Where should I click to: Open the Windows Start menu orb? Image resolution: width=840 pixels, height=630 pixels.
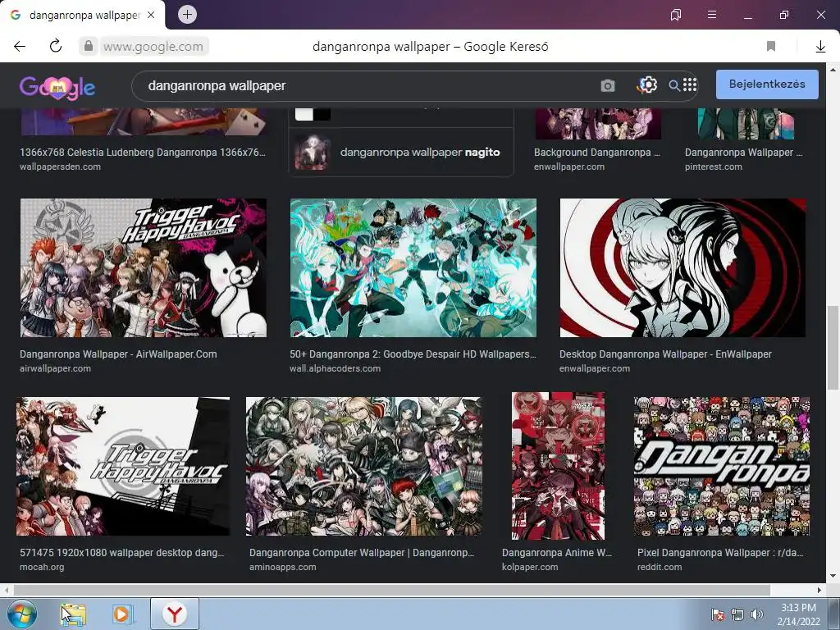pos(21,614)
